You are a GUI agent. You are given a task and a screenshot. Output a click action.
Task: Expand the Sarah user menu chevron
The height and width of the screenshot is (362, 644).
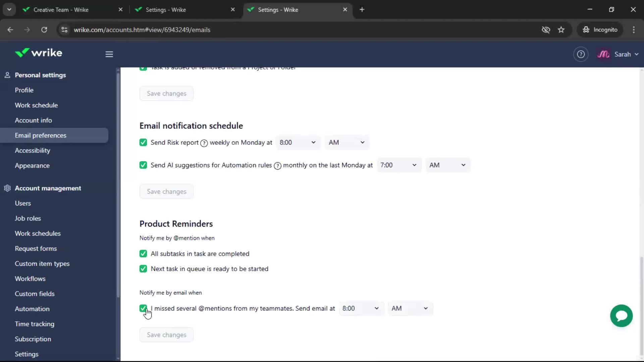click(x=636, y=54)
